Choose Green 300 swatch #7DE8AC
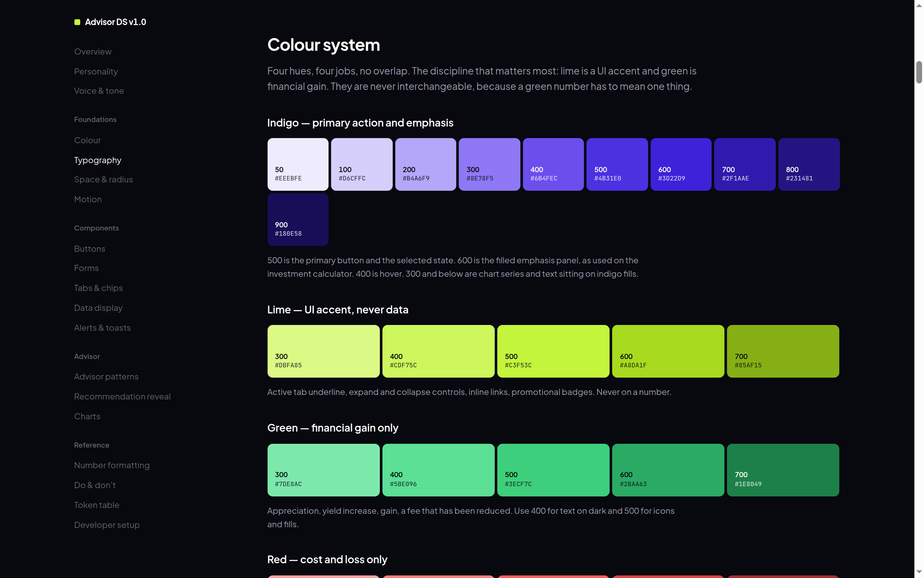The image size is (924, 578). [x=323, y=470]
